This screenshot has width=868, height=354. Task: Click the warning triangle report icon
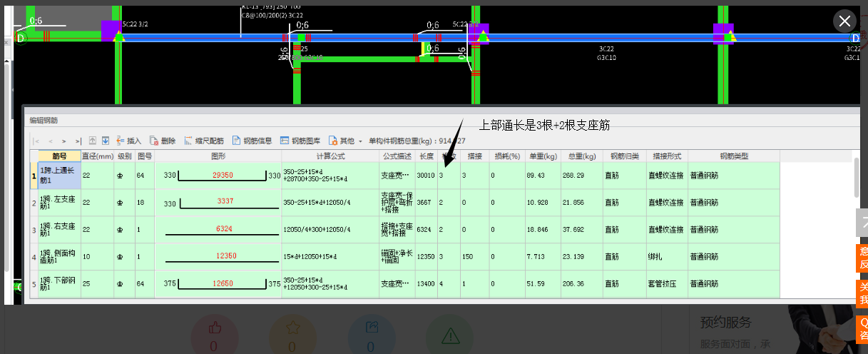[449, 335]
